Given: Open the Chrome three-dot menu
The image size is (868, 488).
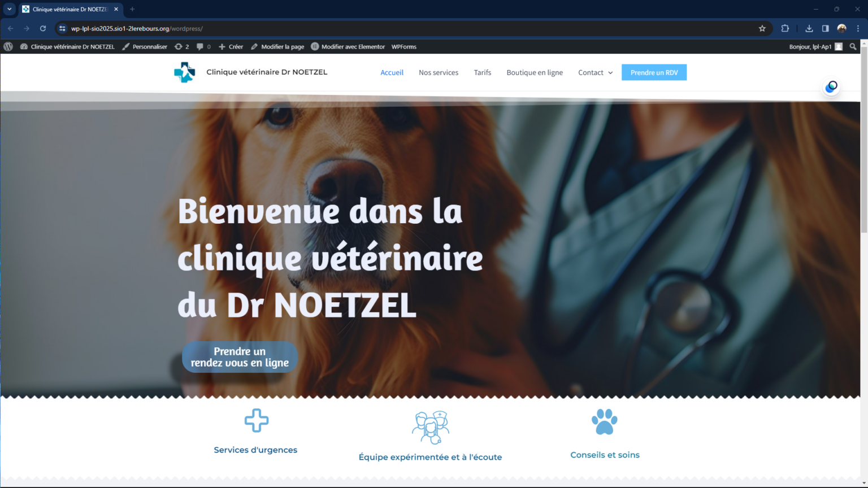Looking at the screenshot, I should 858,28.
